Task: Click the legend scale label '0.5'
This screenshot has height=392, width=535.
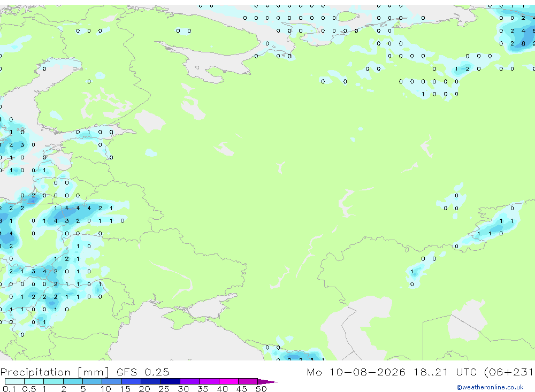Action: (x=29, y=389)
